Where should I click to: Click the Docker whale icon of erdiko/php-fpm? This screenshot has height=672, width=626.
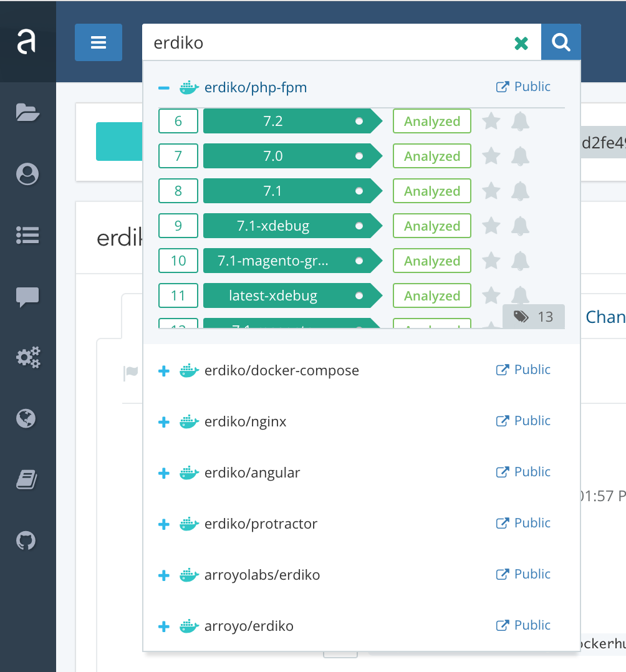(x=189, y=87)
